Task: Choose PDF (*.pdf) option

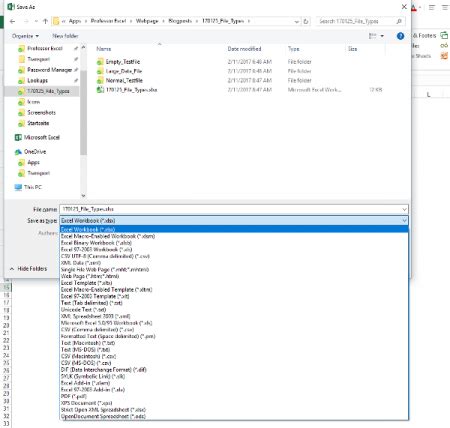Action: pos(234,396)
